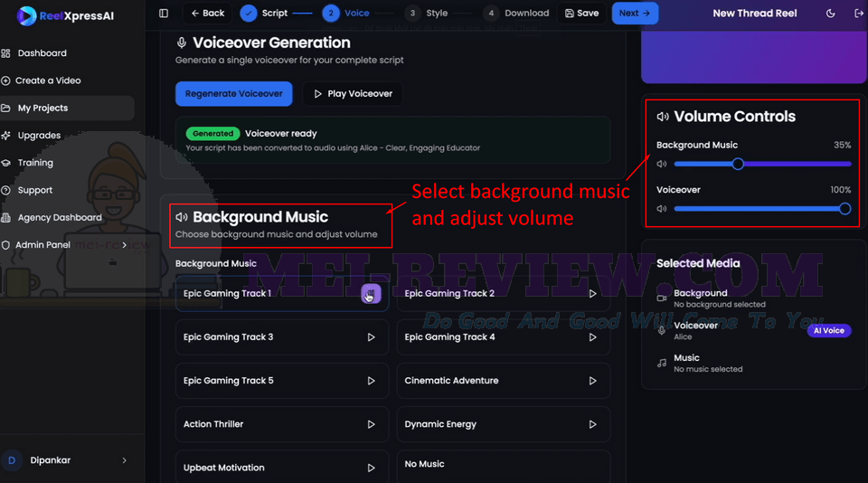This screenshot has width=868, height=483.
Task: Go to the Download step
Action: (516, 13)
